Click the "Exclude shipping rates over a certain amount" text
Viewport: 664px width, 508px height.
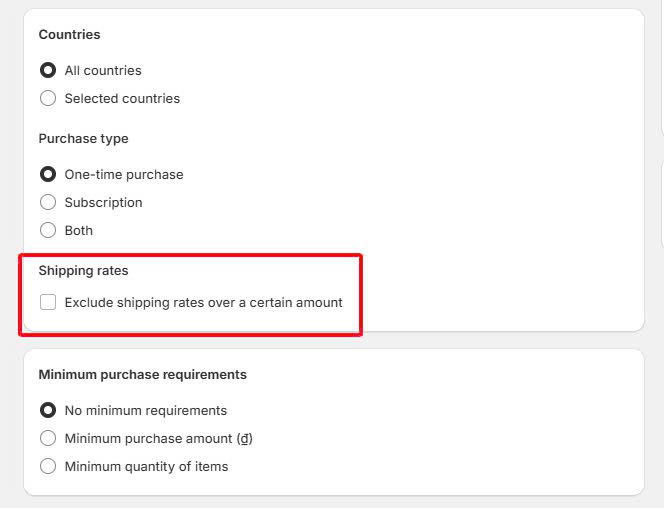tap(203, 302)
